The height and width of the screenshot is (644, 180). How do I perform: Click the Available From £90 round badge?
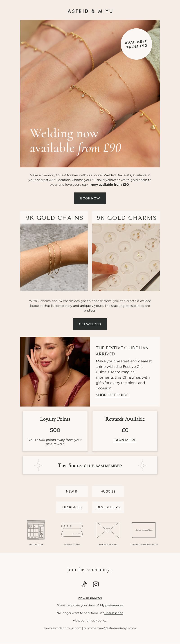(136, 44)
